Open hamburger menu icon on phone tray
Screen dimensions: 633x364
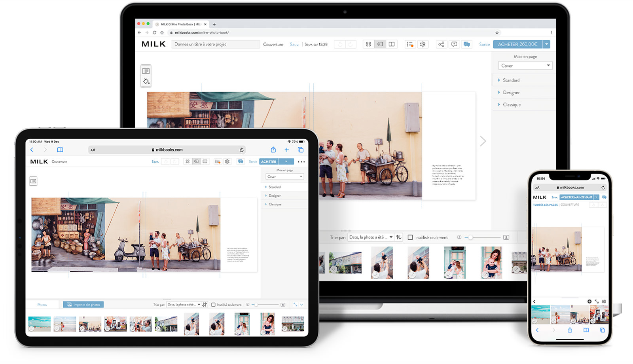604,301
